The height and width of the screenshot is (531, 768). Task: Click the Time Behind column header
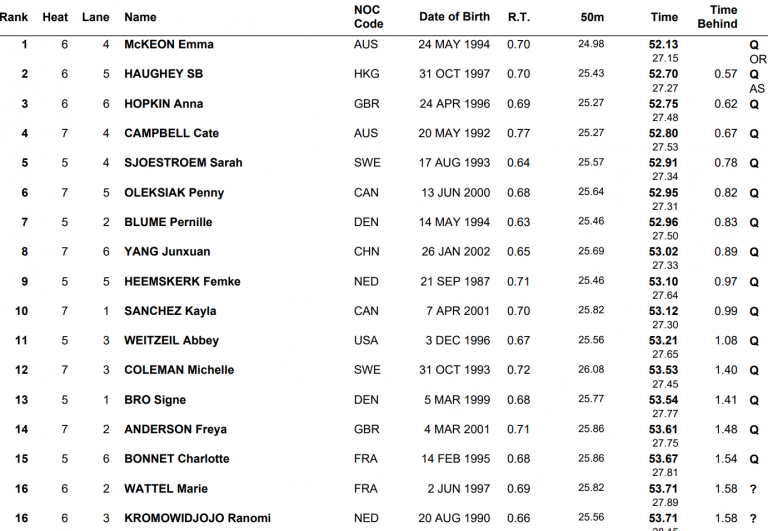pos(724,17)
